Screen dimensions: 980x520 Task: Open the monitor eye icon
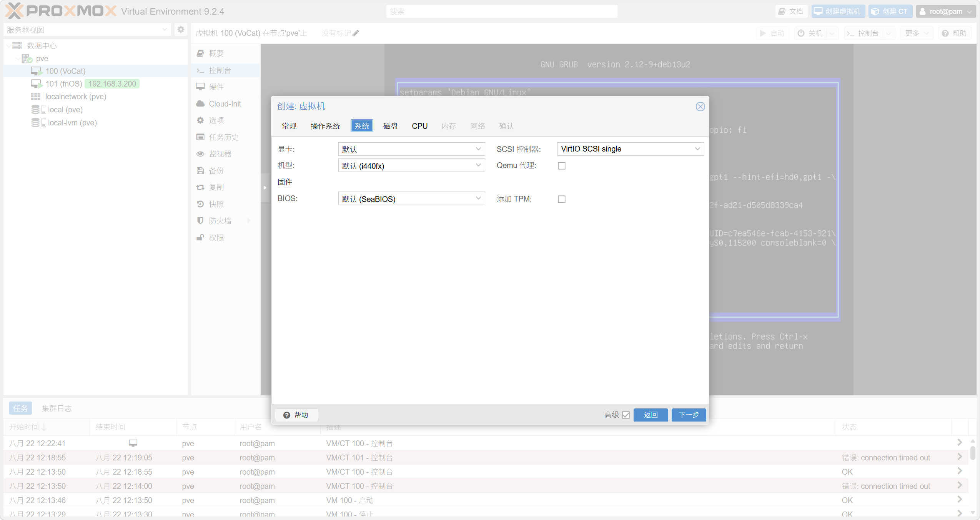(x=200, y=154)
